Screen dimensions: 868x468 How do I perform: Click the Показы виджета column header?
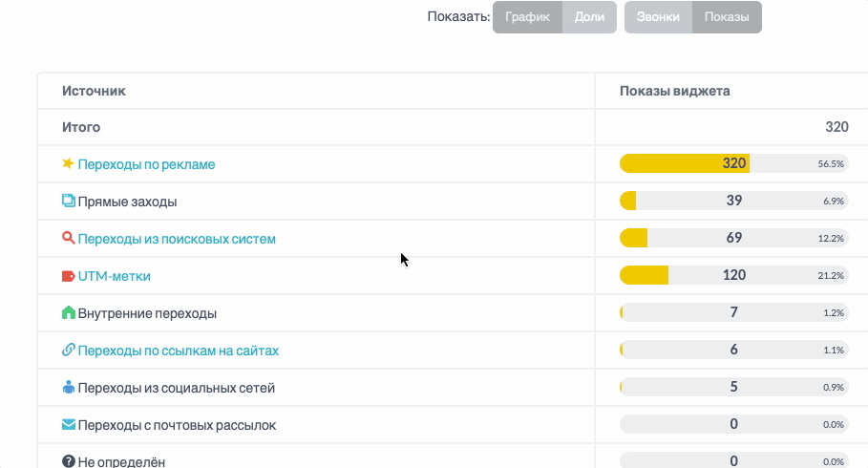pyautogui.click(x=674, y=91)
